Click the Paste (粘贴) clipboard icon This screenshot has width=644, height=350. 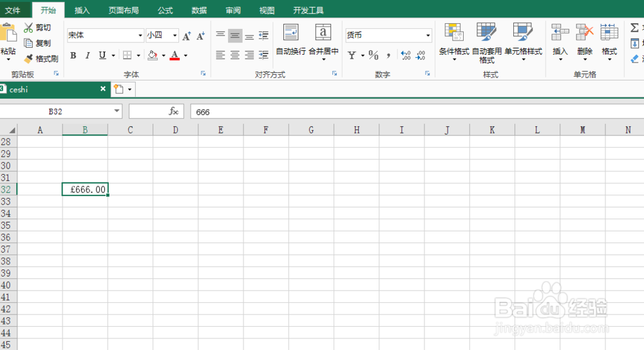(8, 33)
